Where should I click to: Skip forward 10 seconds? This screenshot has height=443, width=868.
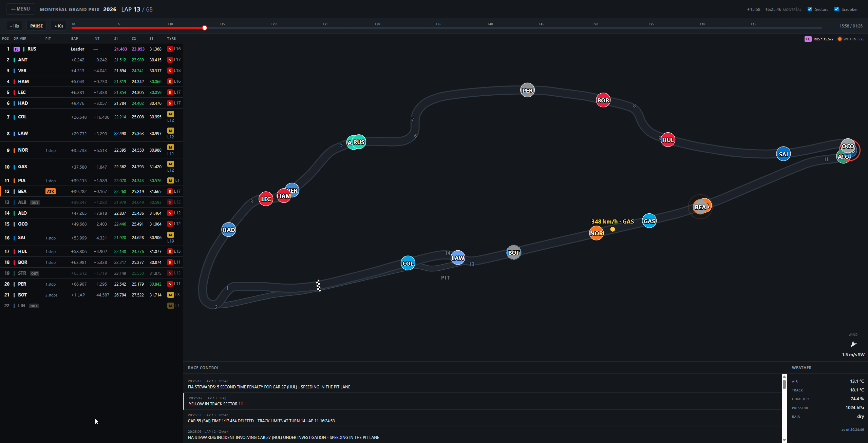point(59,26)
